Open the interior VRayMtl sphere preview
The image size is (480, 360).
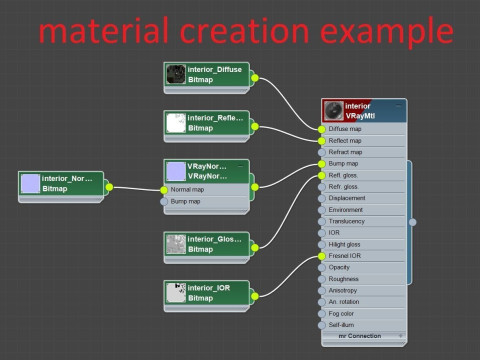pos(334,111)
